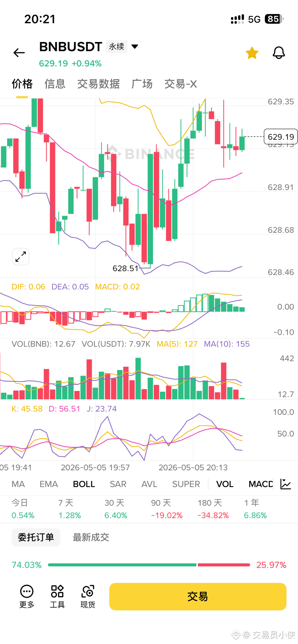This screenshot has width=298, height=644.
Task: Select the EMA indicator
Action: pyautogui.click(x=49, y=484)
